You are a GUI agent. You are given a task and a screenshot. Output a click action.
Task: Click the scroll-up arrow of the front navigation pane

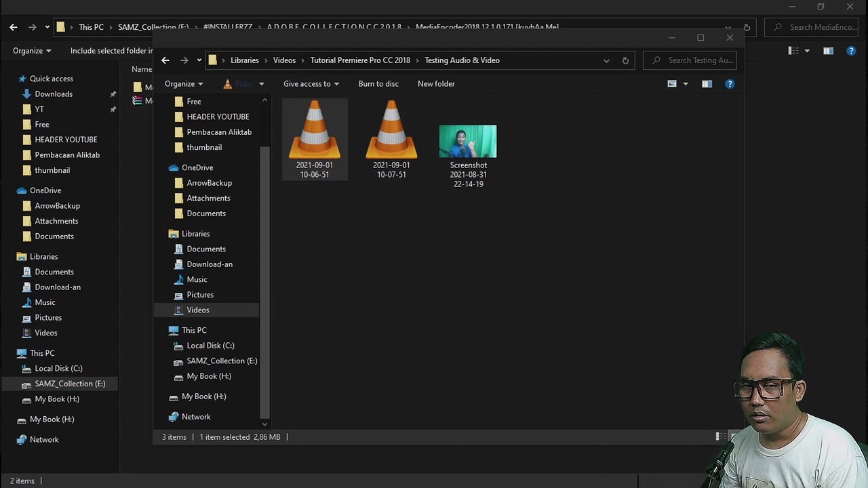point(264,100)
